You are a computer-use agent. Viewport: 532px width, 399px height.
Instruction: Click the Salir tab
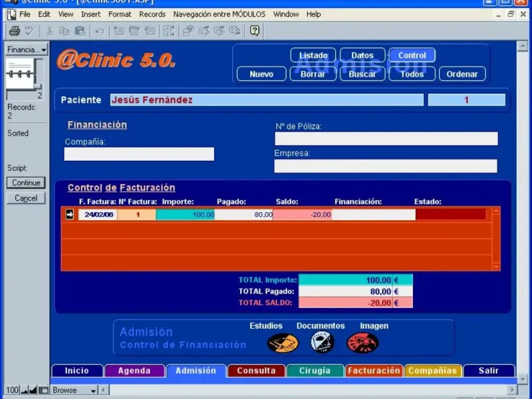pyautogui.click(x=489, y=370)
